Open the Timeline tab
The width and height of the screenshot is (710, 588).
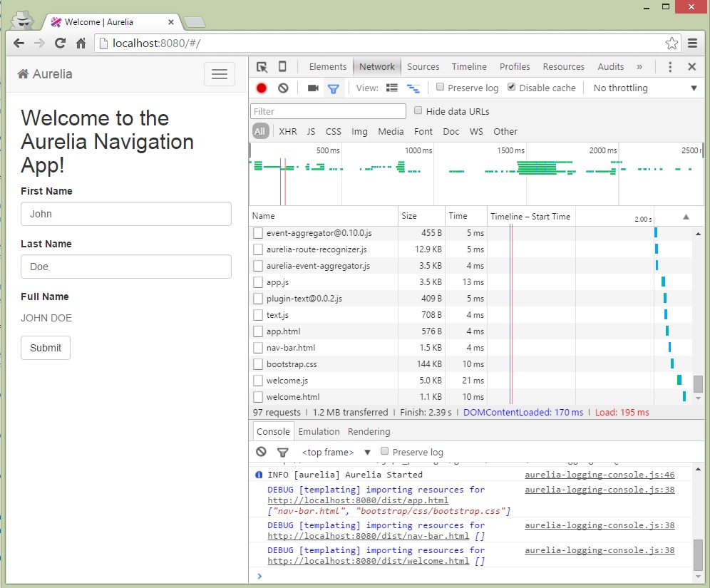click(469, 66)
